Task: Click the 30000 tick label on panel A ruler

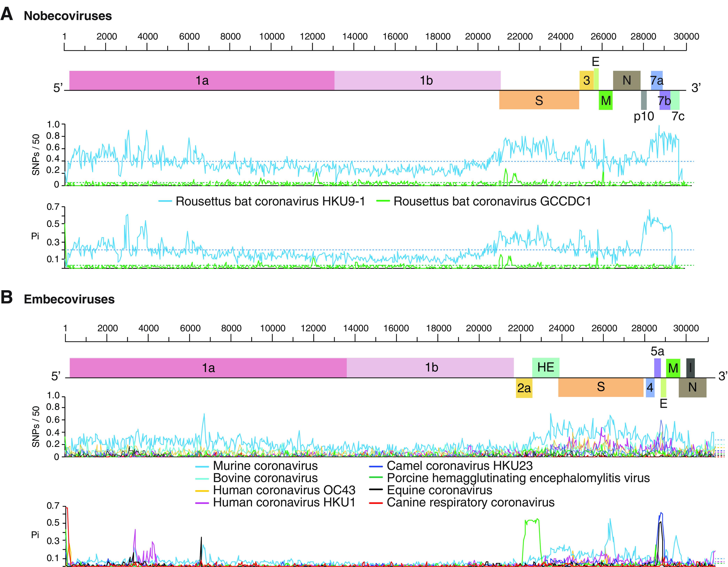Action: tap(686, 37)
